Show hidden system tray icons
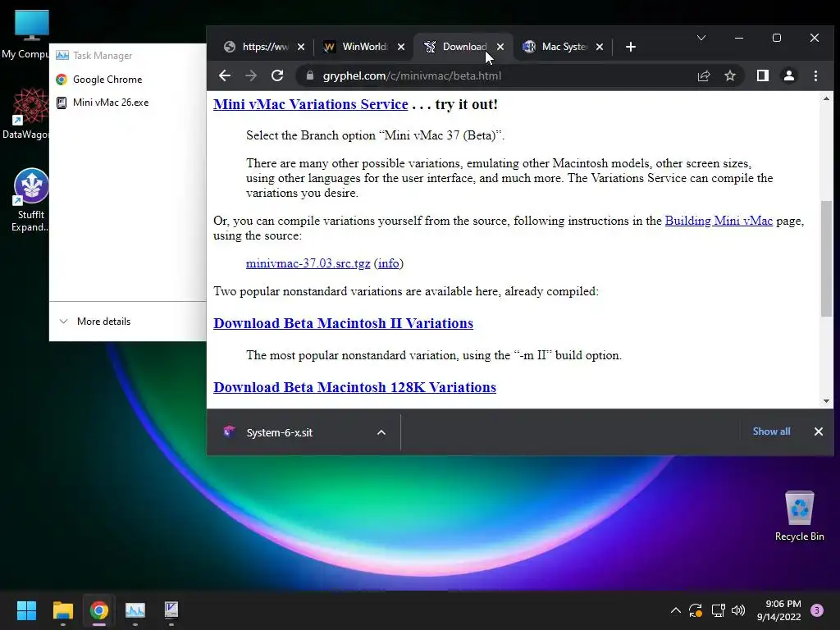This screenshot has width=840, height=630. point(676,610)
